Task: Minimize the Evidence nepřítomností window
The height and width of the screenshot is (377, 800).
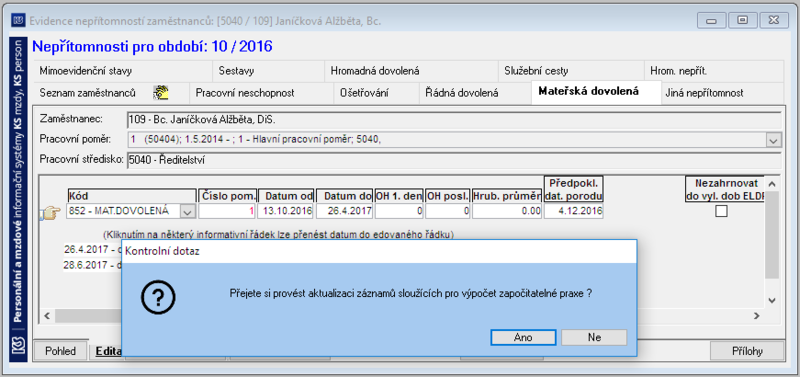Action: click(711, 20)
